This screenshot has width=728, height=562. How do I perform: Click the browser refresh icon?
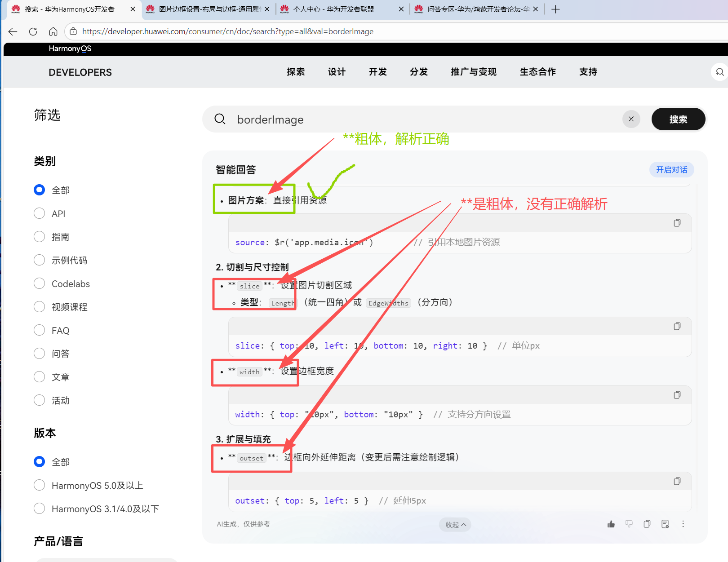tap(33, 31)
